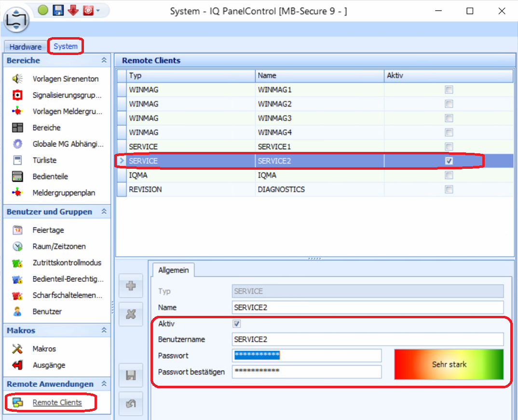Open Globale MG Abhängigkeiten icon
The width and height of the screenshot is (518, 420).
coord(17,144)
